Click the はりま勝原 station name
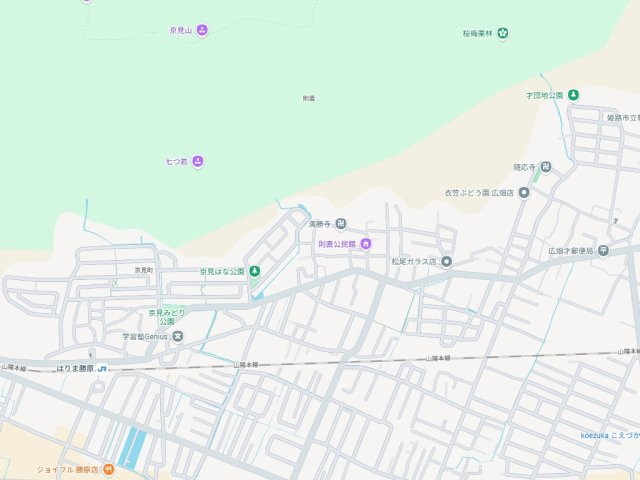The height and width of the screenshot is (480, 640). 75,369
